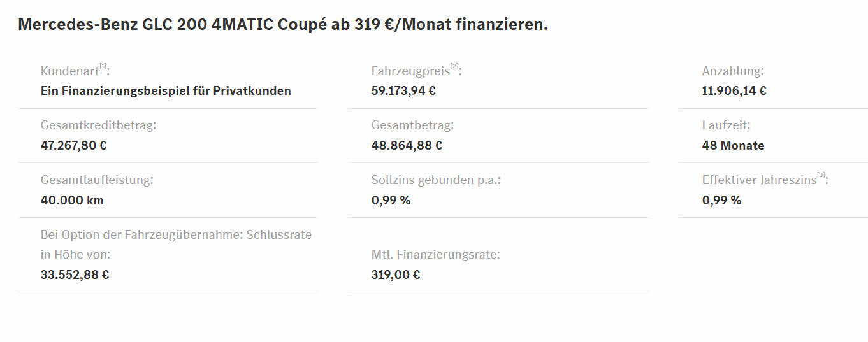868x342 pixels.
Task: Click the Gesamtkreditbetrag value 47.267,80 €
Action: (73, 145)
